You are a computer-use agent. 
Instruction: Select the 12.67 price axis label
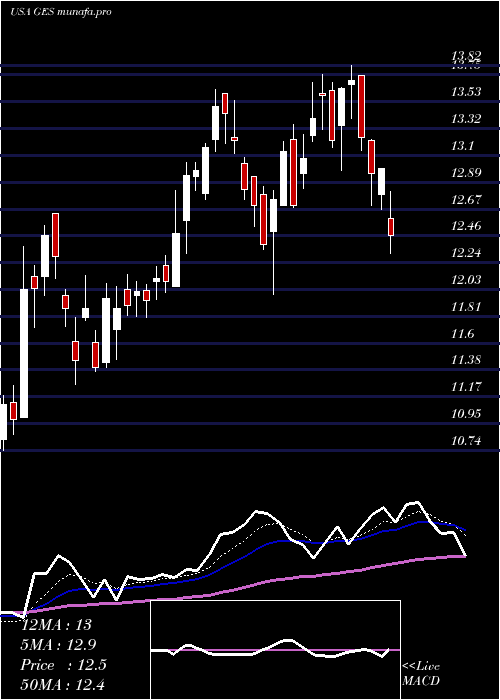coord(466,200)
